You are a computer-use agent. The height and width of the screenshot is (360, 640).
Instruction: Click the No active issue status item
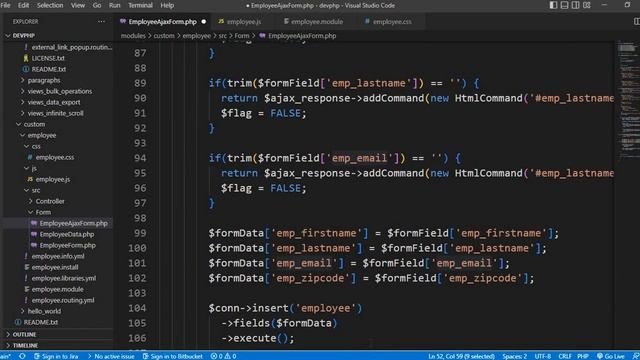111,356
